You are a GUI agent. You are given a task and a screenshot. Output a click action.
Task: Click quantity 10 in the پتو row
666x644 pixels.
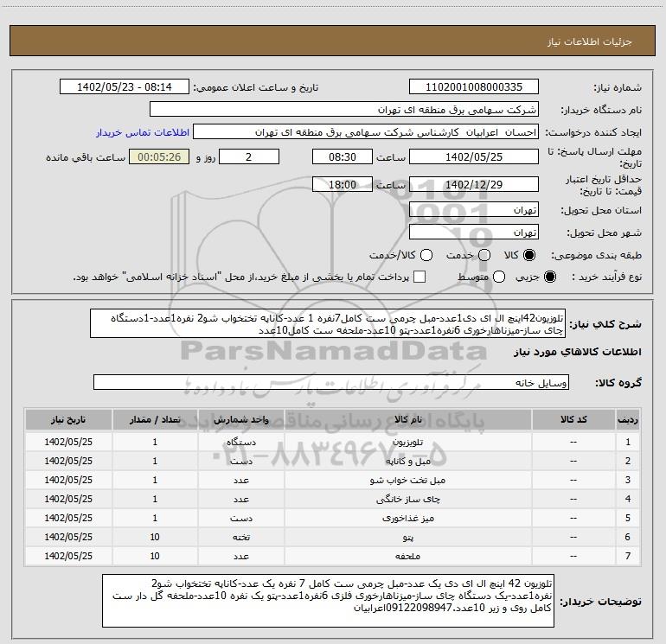[x=155, y=537]
